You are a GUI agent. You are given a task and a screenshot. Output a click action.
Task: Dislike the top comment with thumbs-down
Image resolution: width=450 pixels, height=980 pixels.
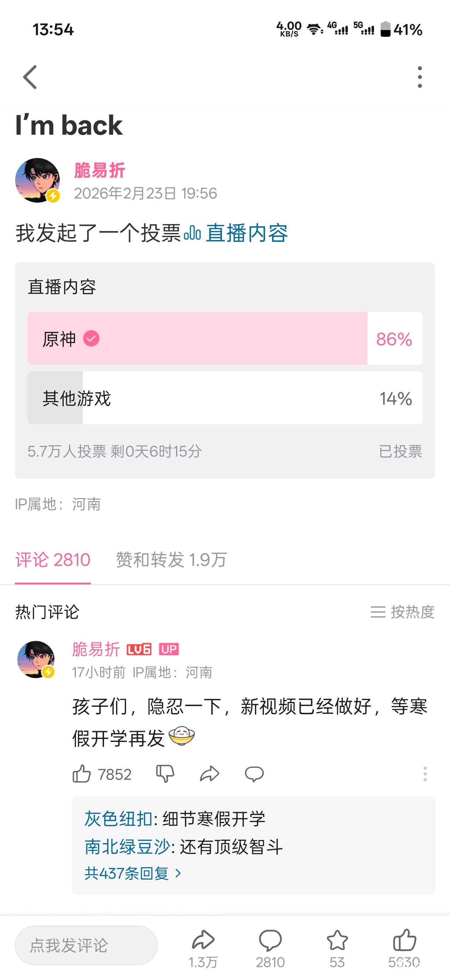165,774
